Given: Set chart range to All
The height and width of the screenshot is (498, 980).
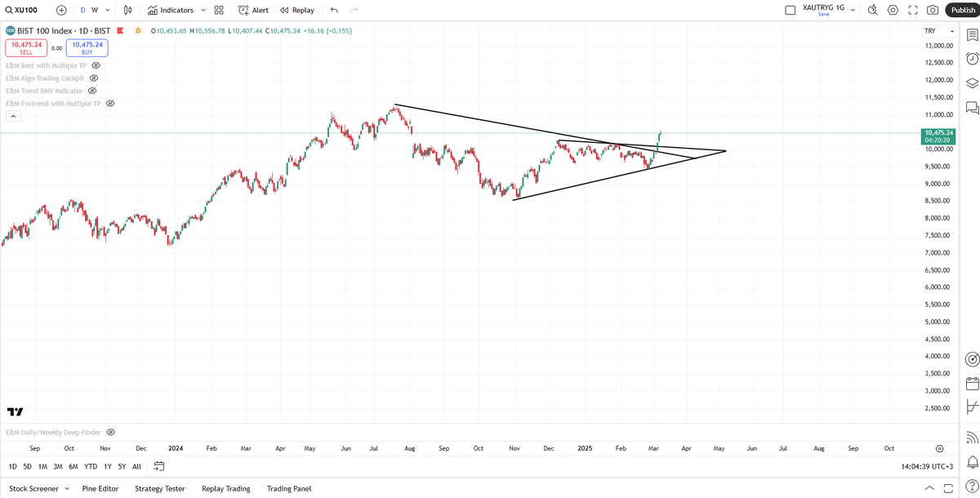Looking at the screenshot, I should [x=136, y=466].
